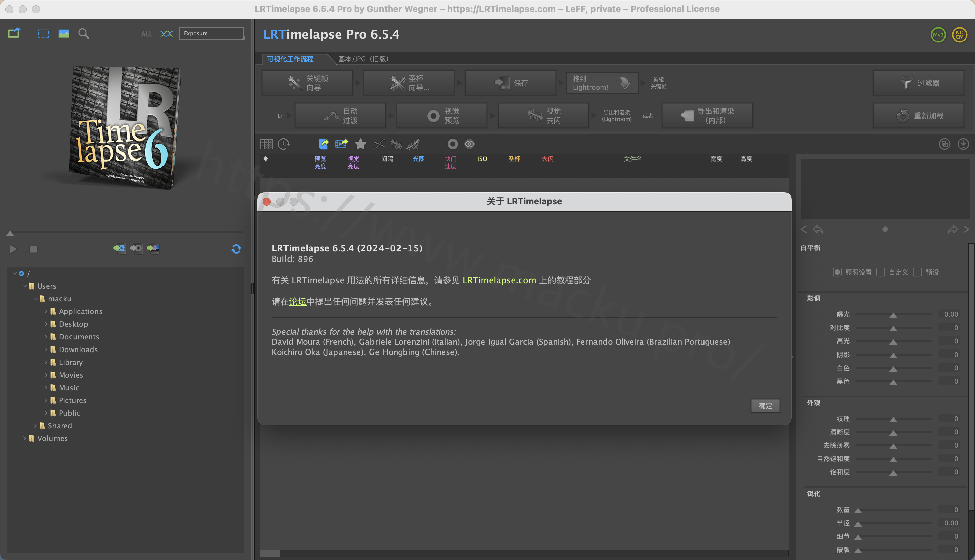Click the green Mv2 circle icon

(x=938, y=35)
